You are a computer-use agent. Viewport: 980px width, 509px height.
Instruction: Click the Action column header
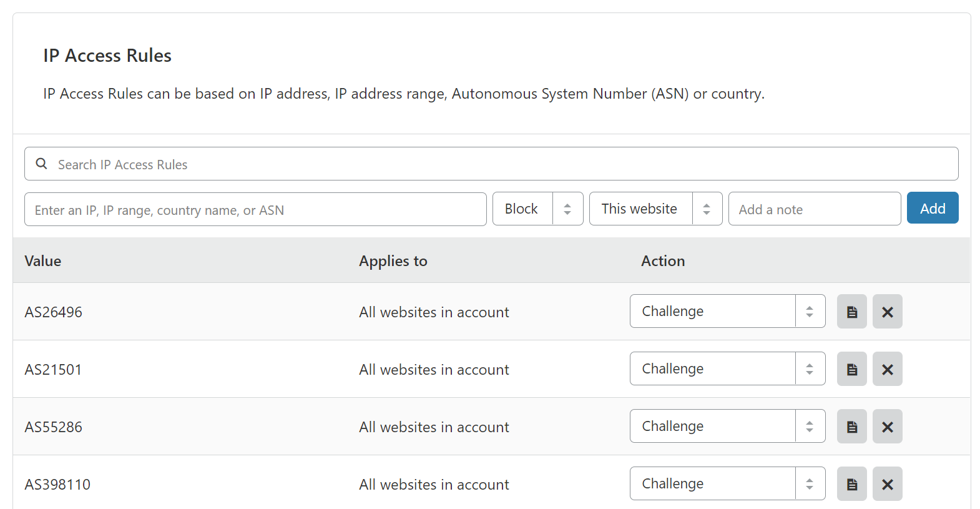click(663, 261)
